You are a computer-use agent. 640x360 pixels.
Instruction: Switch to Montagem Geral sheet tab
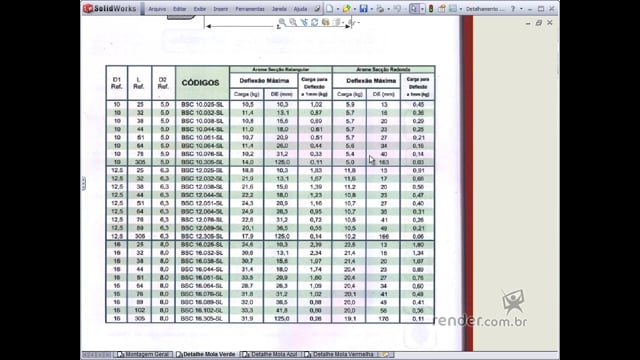point(143,354)
